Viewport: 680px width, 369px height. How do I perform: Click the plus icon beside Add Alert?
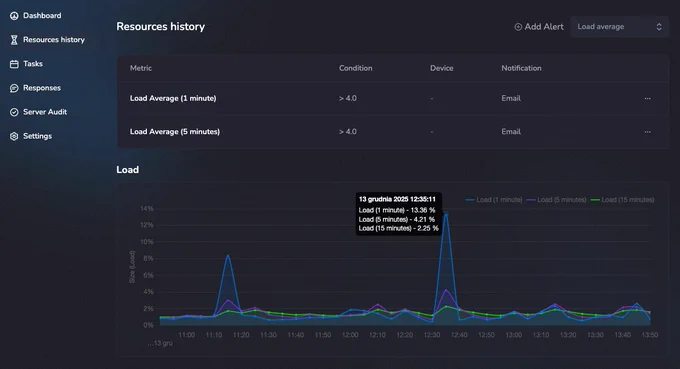point(518,27)
